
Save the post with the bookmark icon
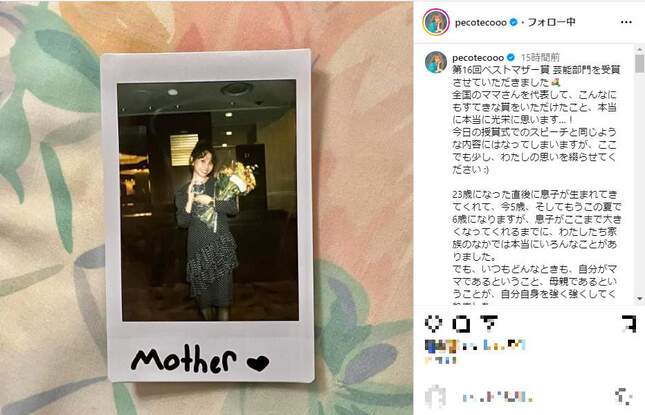tap(629, 324)
